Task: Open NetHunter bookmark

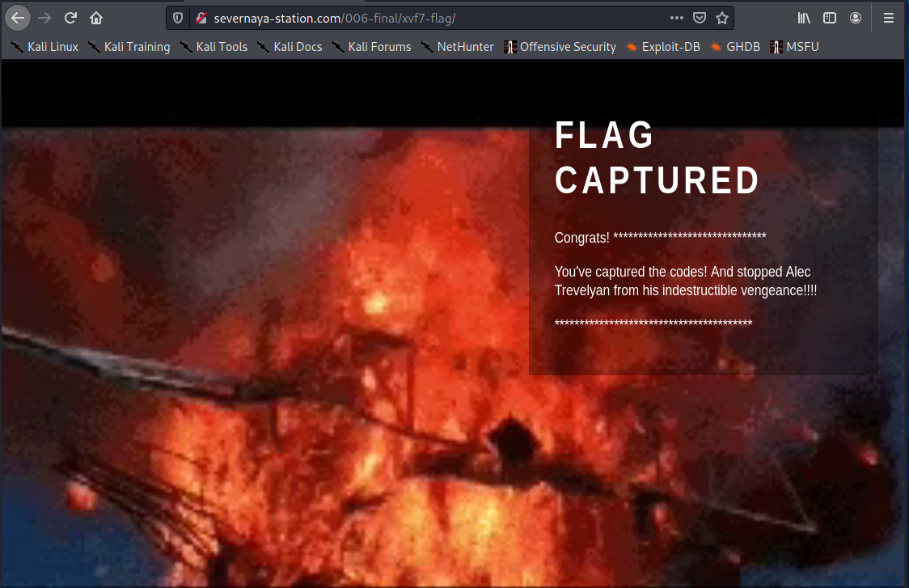Action: pos(458,47)
